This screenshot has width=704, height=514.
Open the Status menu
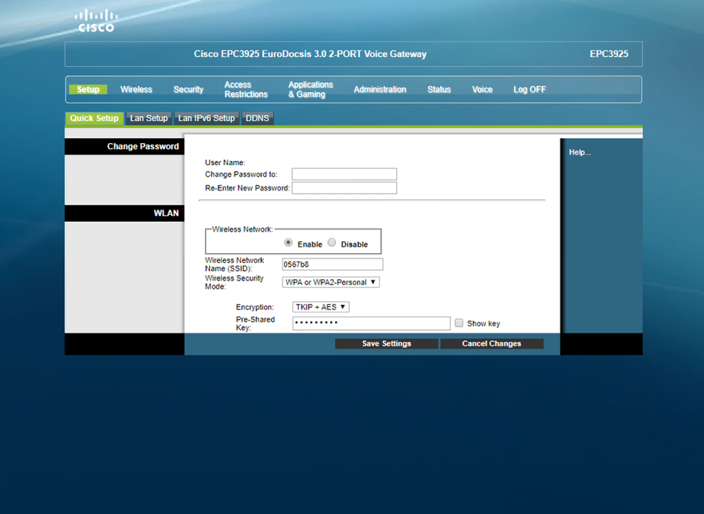tap(439, 90)
